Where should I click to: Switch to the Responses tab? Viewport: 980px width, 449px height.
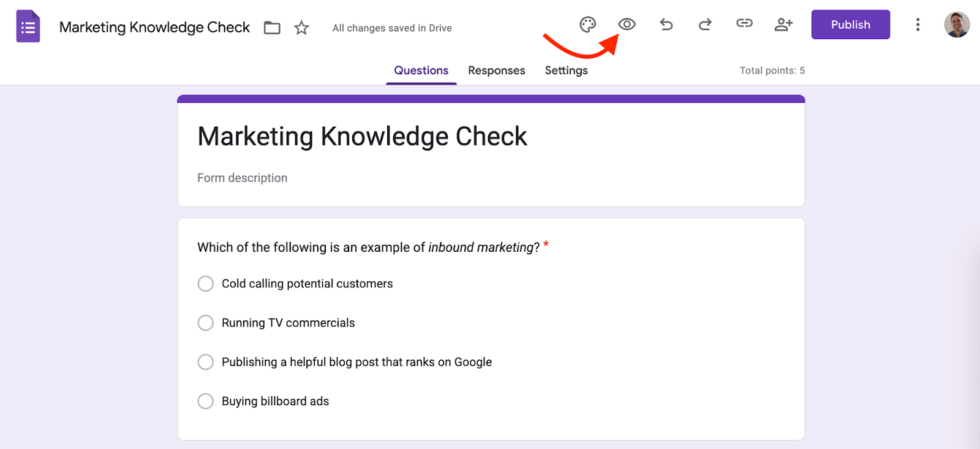496,70
